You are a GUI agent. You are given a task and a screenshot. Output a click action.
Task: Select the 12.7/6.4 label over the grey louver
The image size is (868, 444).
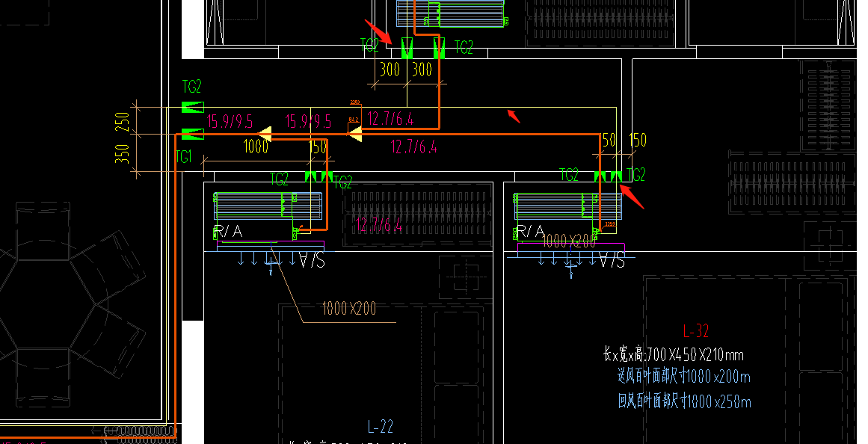(x=378, y=225)
